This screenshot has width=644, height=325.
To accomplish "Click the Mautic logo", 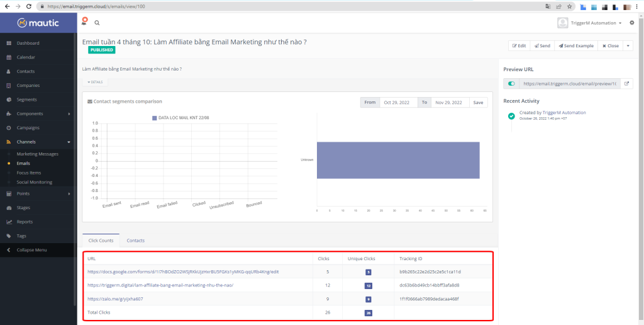I will click(38, 23).
